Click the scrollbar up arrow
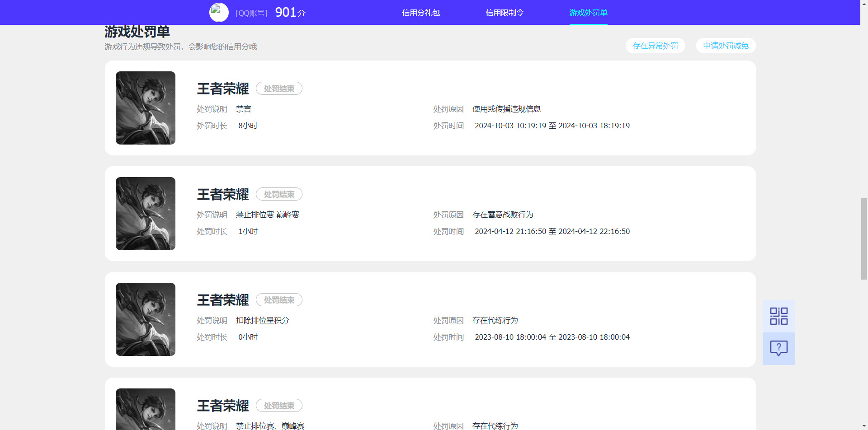This screenshot has height=430, width=868. coord(864,4)
